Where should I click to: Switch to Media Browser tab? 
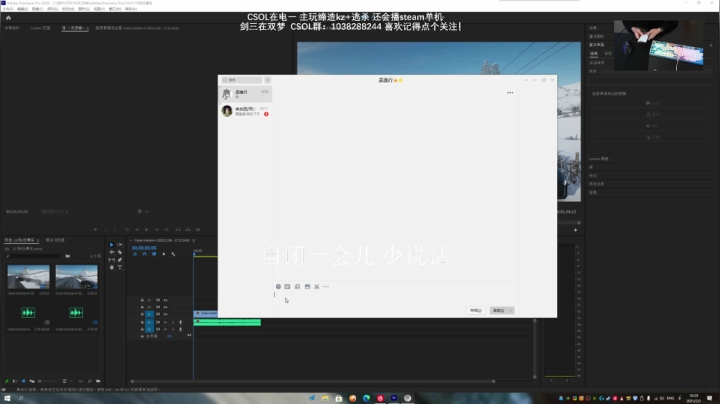tap(55, 240)
